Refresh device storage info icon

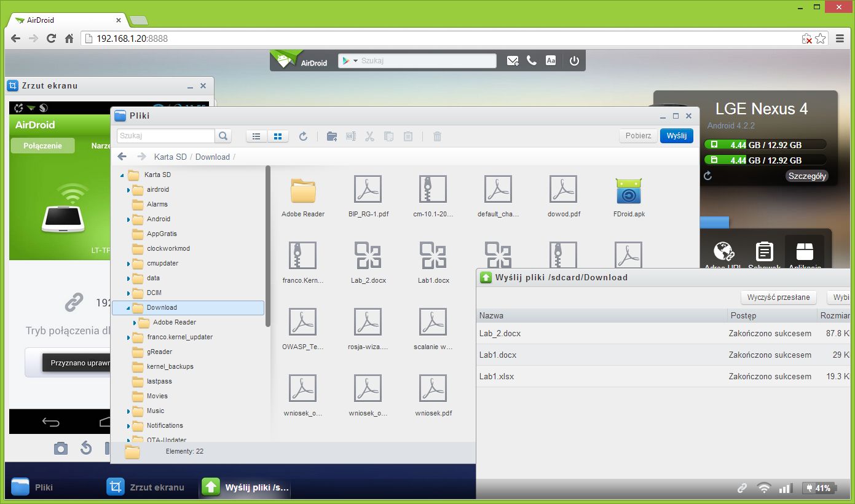click(708, 176)
